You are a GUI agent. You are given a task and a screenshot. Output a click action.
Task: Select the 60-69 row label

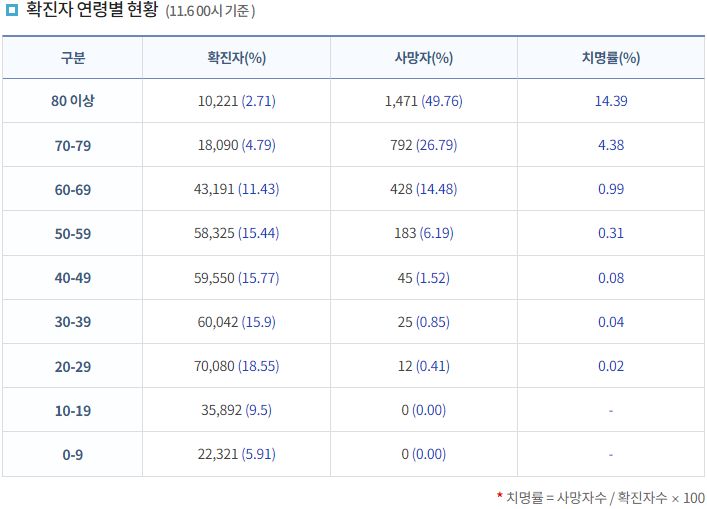tap(73, 190)
